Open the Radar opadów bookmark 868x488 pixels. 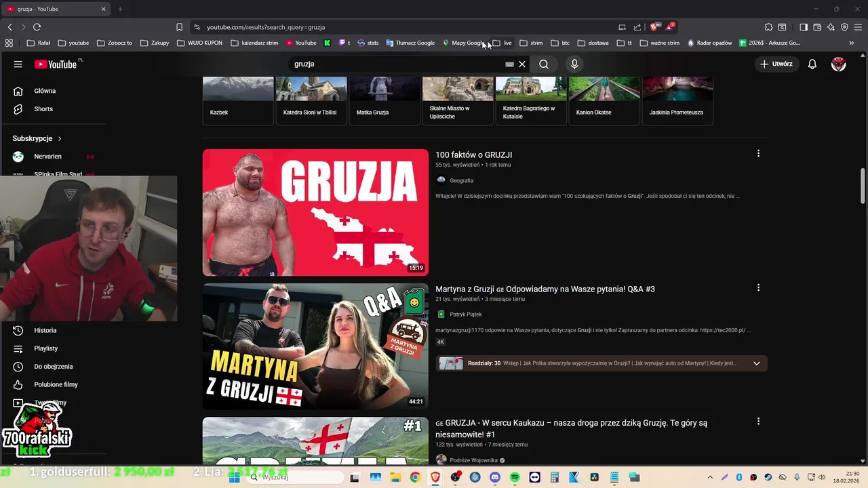[x=709, y=43]
